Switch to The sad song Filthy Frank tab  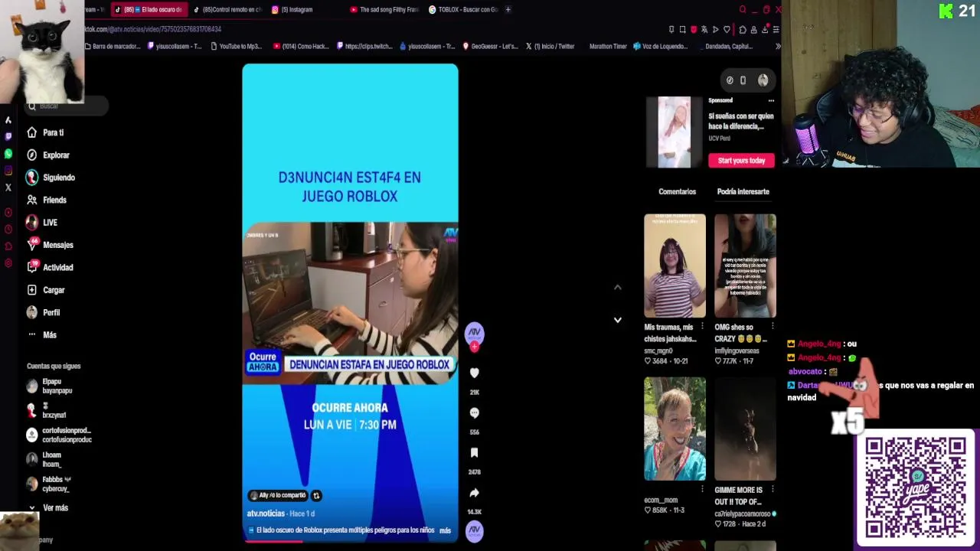[384, 10]
